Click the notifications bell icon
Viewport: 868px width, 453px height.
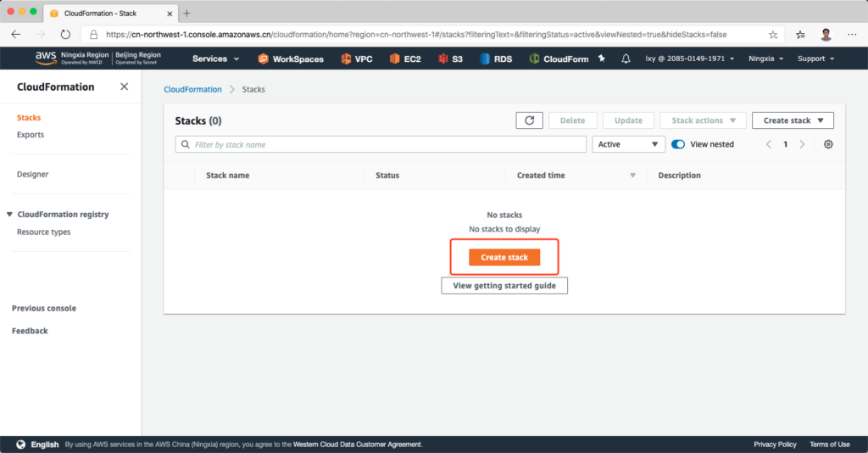click(x=626, y=59)
